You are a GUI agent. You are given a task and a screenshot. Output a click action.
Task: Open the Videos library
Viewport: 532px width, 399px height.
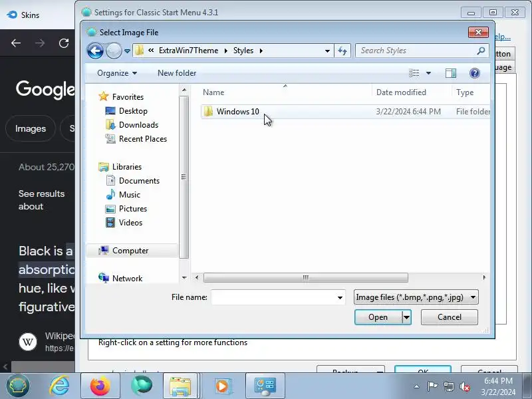(x=130, y=223)
